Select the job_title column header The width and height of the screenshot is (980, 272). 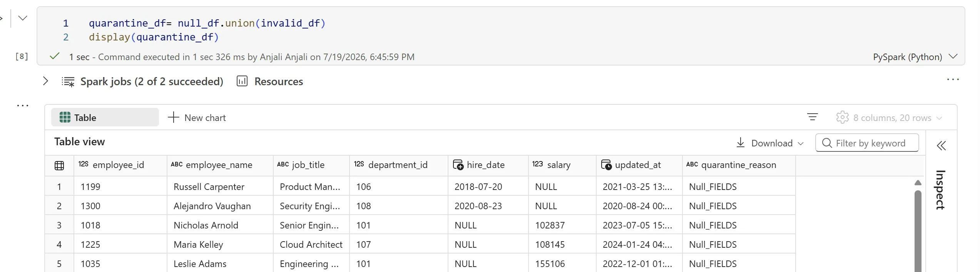click(311, 165)
